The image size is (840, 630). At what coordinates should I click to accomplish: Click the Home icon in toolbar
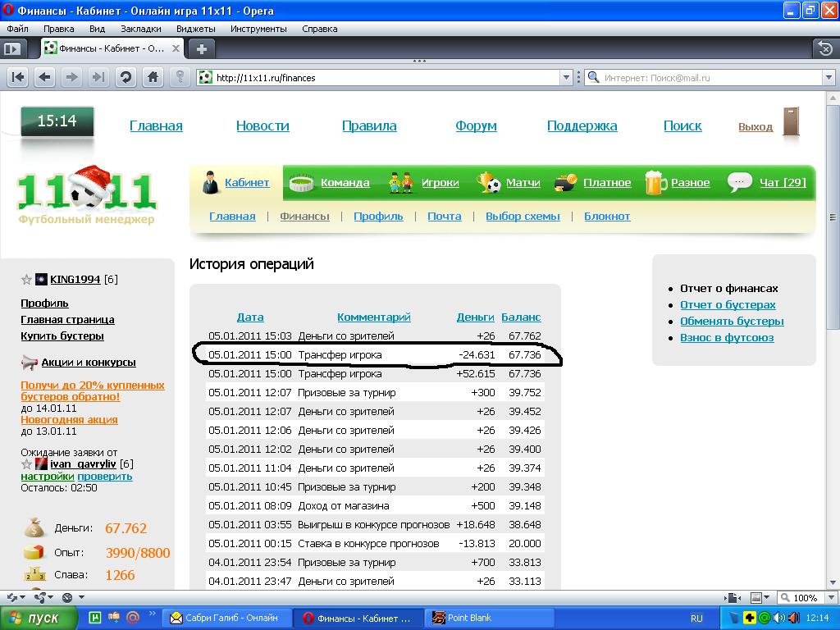(153, 77)
